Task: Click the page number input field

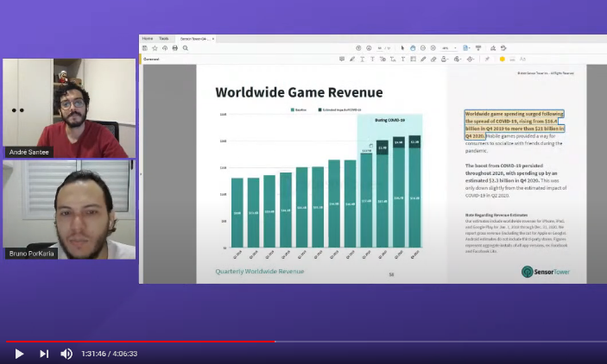Action: point(380,48)
